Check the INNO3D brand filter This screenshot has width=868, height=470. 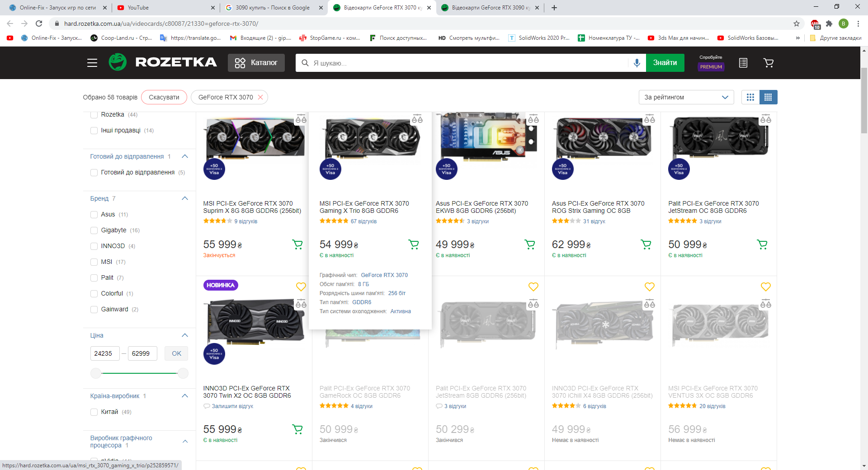click(x=94, y=246)
